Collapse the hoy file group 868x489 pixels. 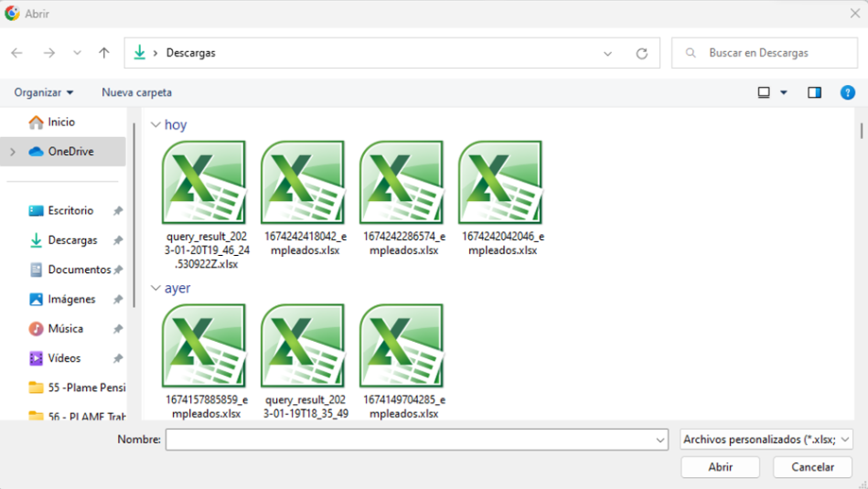[155, 125]
